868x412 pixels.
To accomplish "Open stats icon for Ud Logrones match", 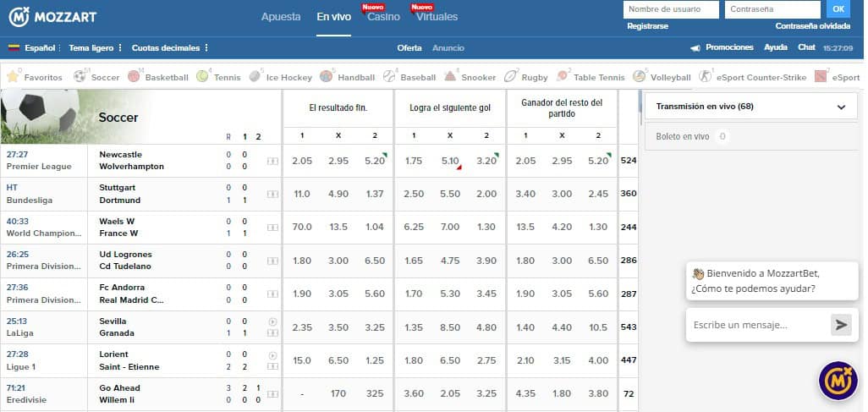I will 272,261.
